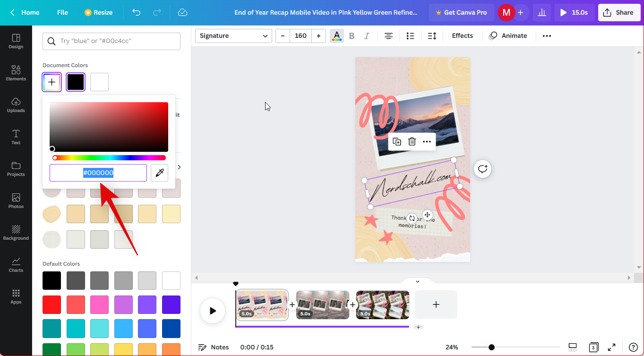Toggle bulleted list formatting
644x356 pixels.
pyautogui.click(x=410, y=36)
